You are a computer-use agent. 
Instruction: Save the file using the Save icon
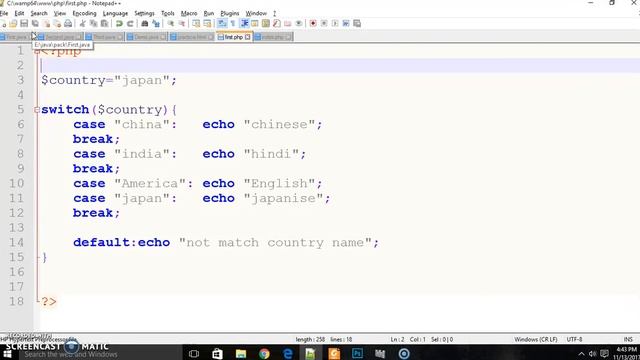coord(24,24)
